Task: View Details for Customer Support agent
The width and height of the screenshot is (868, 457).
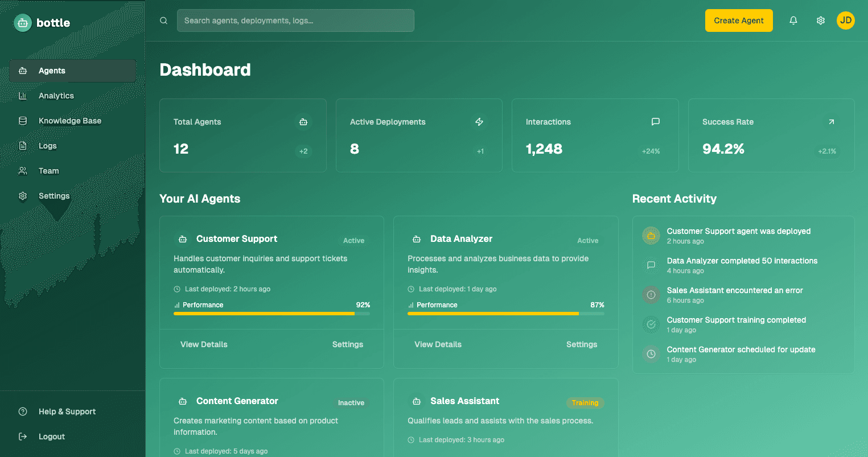Action: pyautogui.click(x=204, y=344)
